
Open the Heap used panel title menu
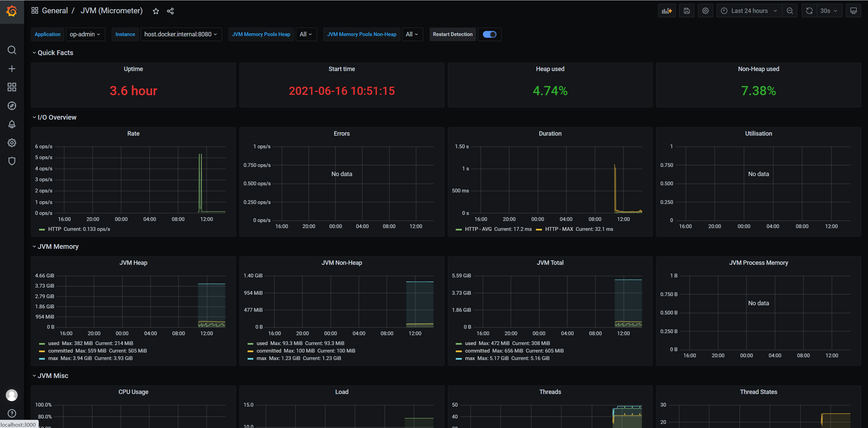pyautogui.click(x=550, y=69)
